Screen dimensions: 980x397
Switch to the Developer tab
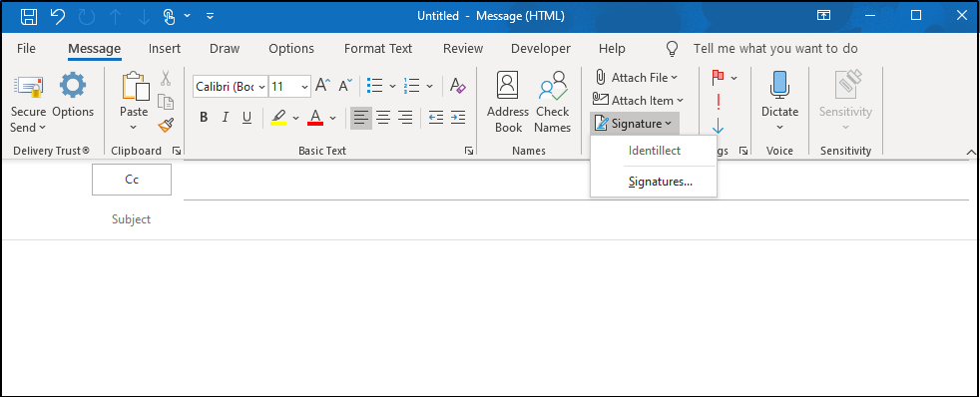[x=541, y=49]
